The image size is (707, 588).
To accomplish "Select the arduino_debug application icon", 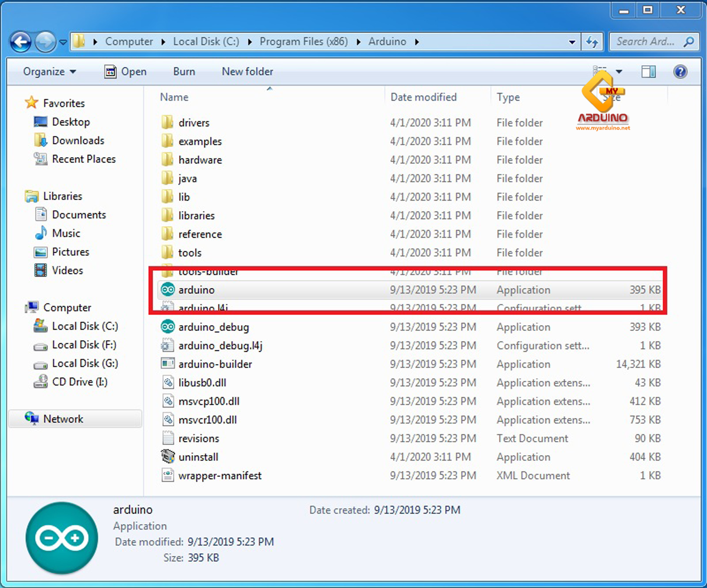I will click(168, 327).
